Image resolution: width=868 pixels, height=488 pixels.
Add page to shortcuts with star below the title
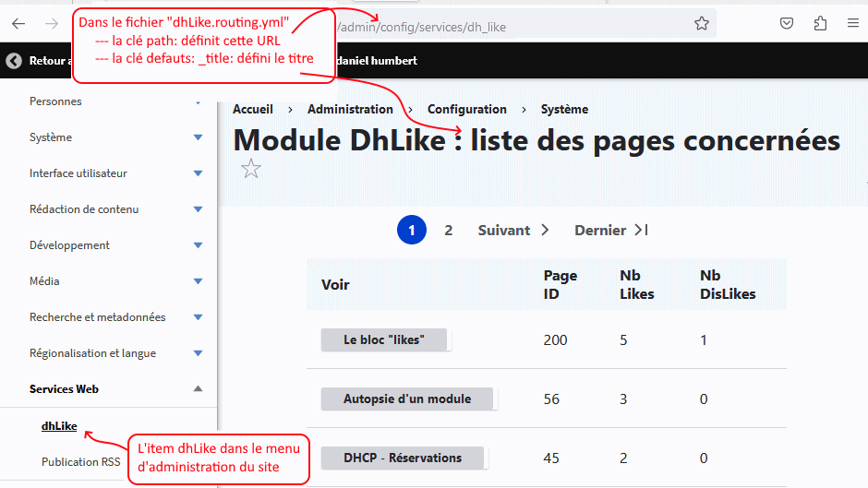click(x=251, y=169)
